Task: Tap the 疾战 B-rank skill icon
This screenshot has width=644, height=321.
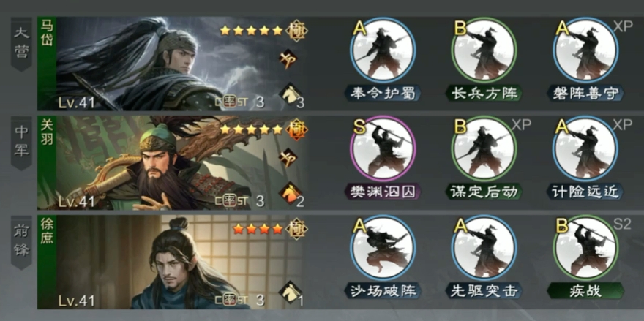Action: click(x=585, y=248)
